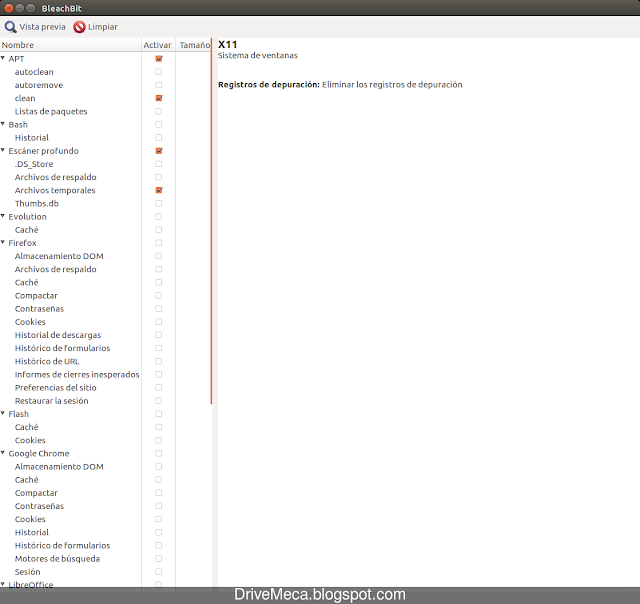Collapse the Google Chrome tree group
Screen dimensions: 640x604
coord(3,453)
